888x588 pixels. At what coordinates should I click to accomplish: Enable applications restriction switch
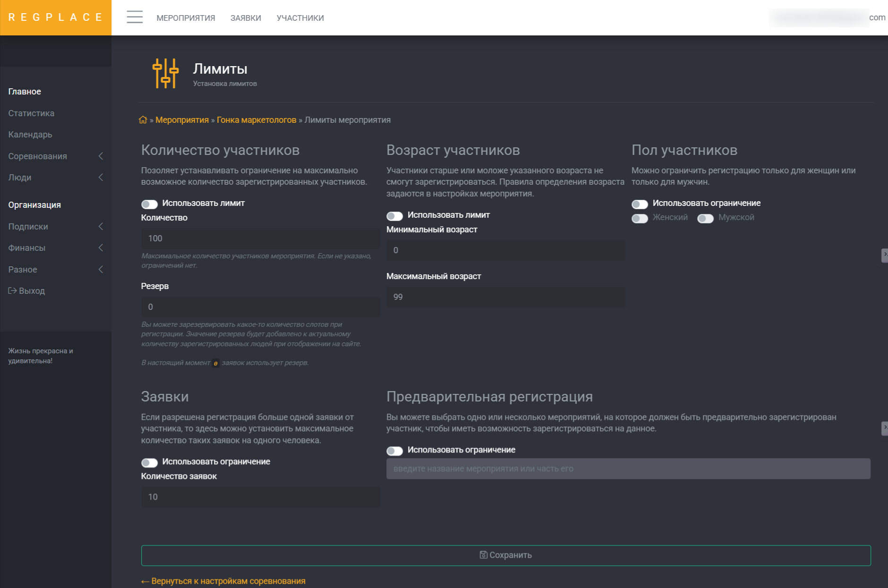click(x=149, y=462)
